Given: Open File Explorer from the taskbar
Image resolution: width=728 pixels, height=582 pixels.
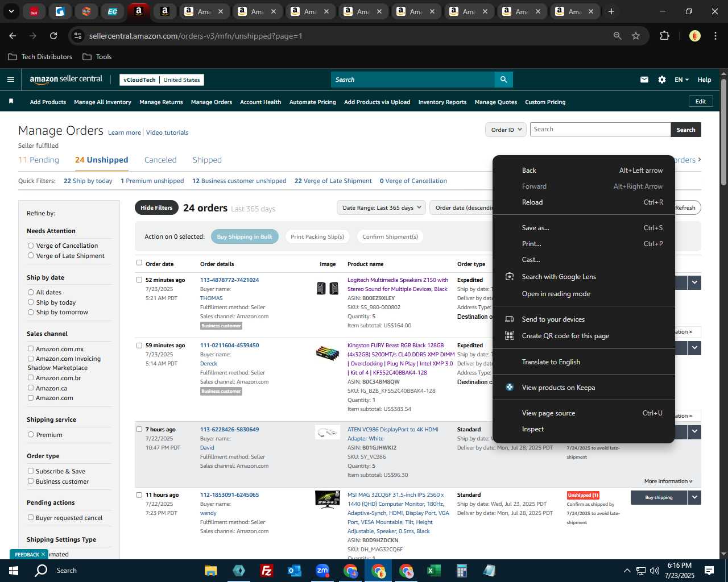Looking at the screenshot, I should 210,571.
